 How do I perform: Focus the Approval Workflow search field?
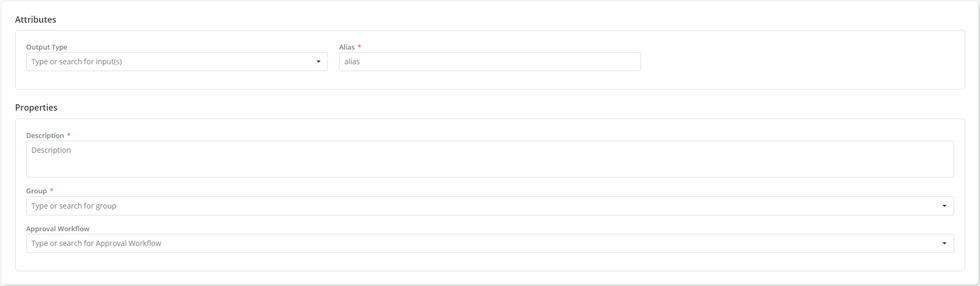click(x=474, y=243)
